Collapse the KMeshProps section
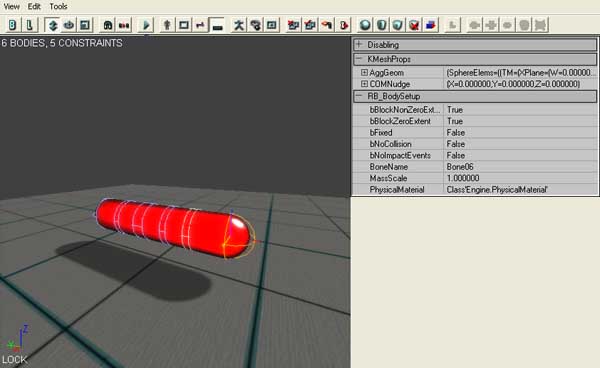 click(x=359, y=59)
